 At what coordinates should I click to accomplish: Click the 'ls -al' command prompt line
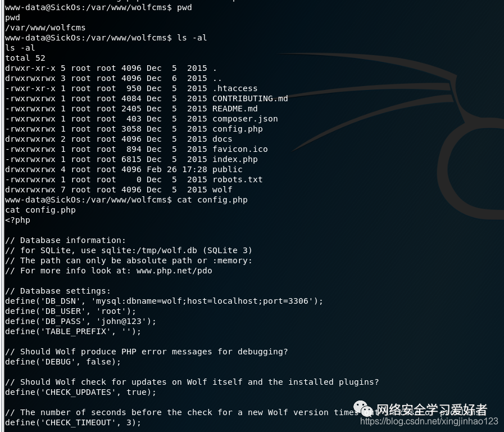pos(106,38)
